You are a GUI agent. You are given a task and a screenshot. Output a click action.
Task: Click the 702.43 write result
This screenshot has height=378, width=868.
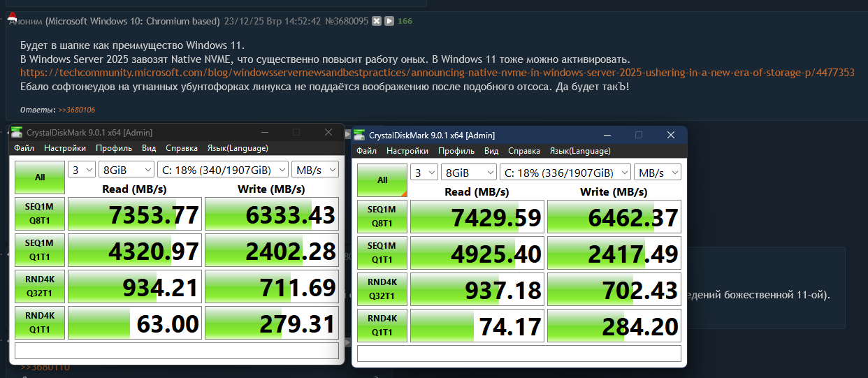pos(614,289)
